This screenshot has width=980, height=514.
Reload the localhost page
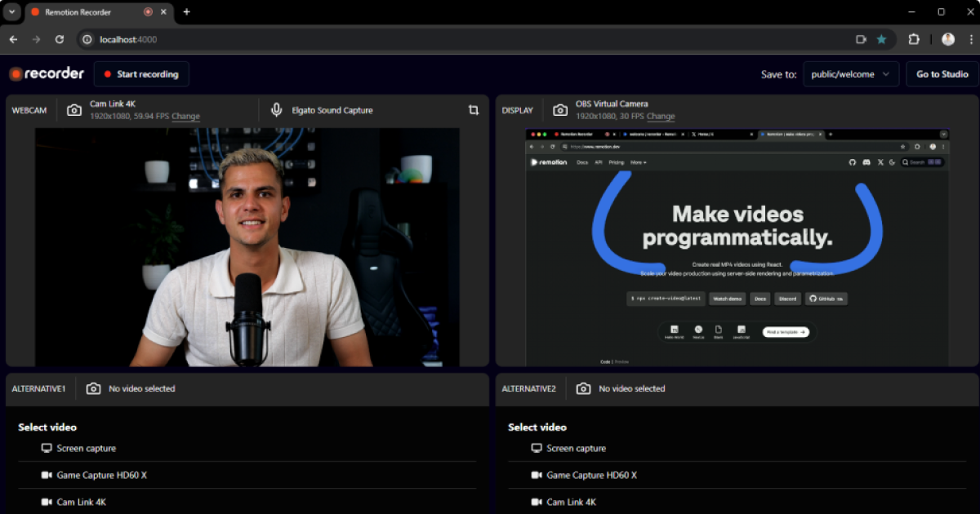tap(60, 39)
